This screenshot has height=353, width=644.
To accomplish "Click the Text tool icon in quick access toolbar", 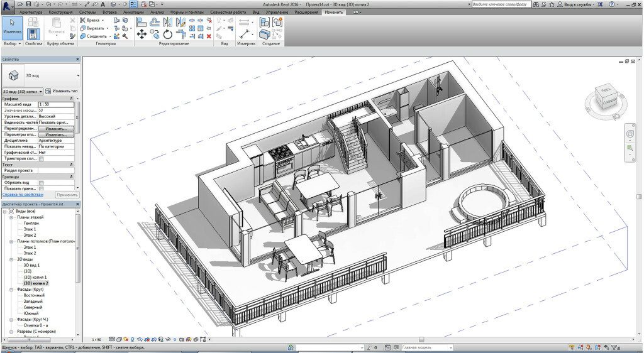I will 103,4.
